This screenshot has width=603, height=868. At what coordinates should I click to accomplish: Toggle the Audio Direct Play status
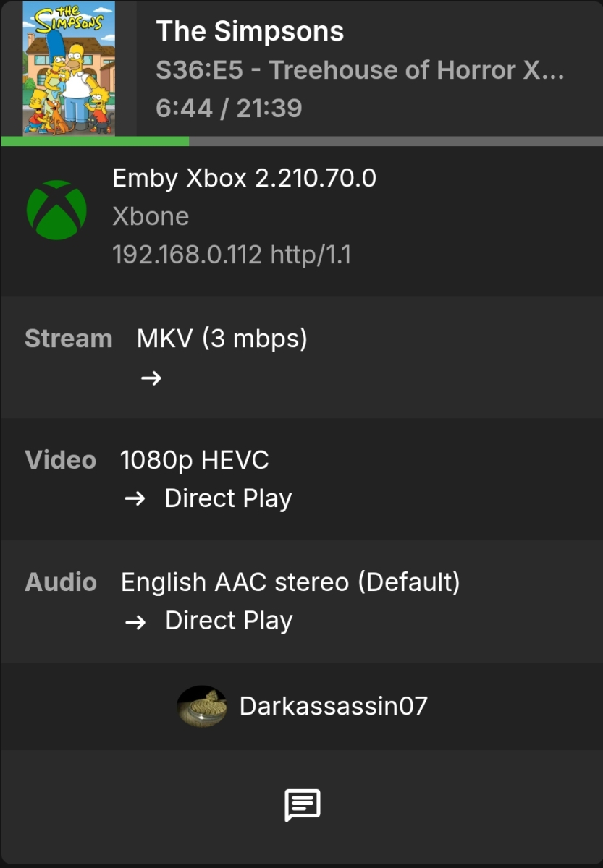pos(229,621)
